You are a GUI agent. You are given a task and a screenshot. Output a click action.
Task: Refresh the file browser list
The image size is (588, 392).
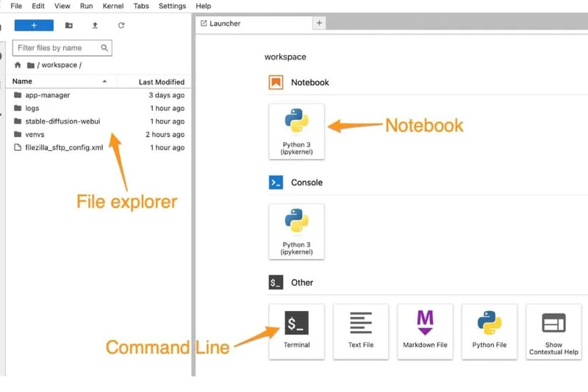point(121,25)
